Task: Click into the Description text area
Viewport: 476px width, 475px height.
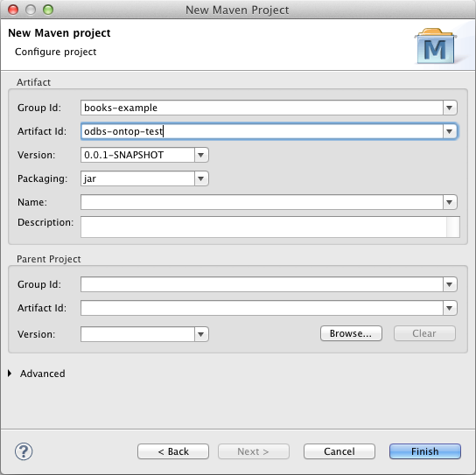Action: [263, 227]
